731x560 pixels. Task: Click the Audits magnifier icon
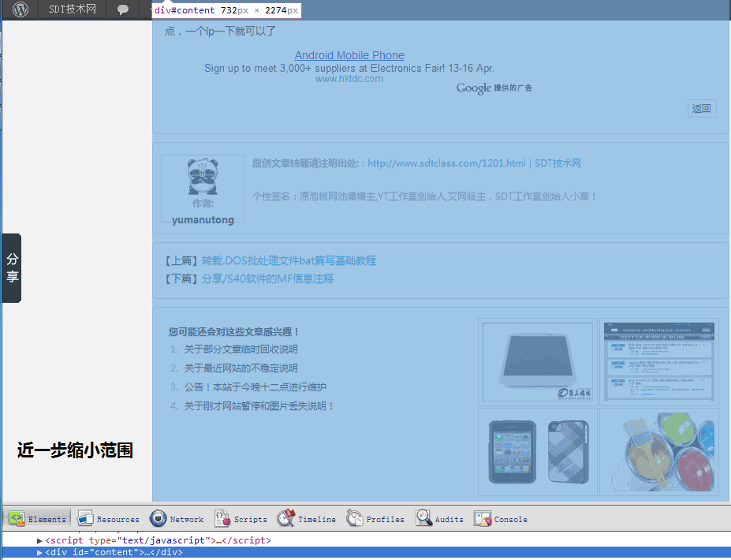[x=423, y=518]
